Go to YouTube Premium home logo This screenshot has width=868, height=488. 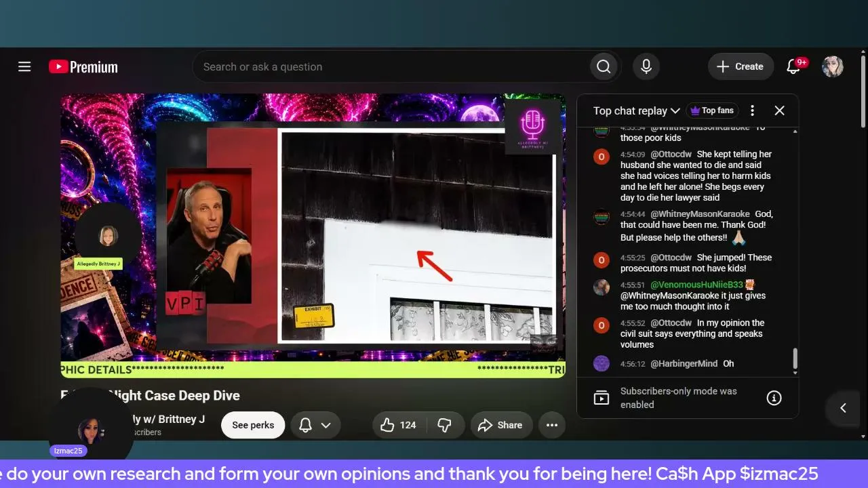pos(83,66)
